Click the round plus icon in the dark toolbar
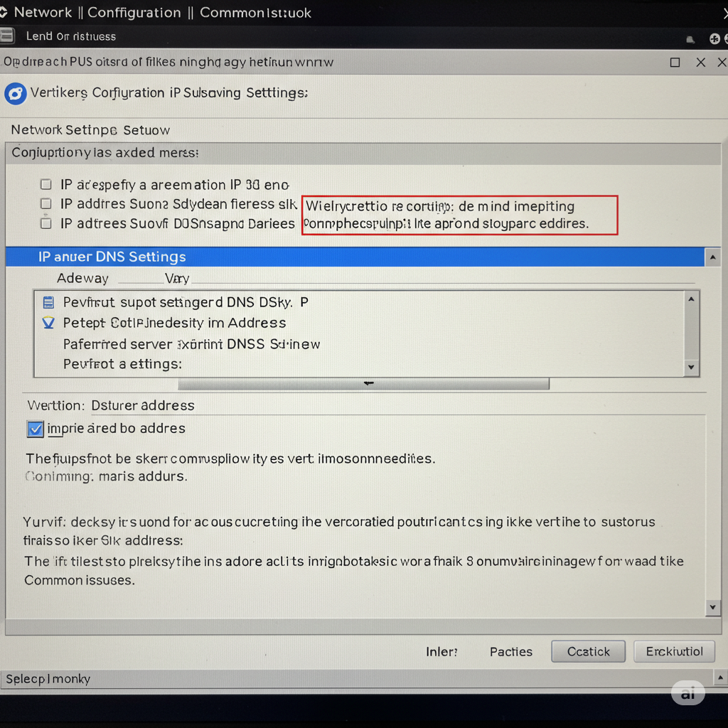Viewport: 728px width, 728px height. [x=714, y=39]
